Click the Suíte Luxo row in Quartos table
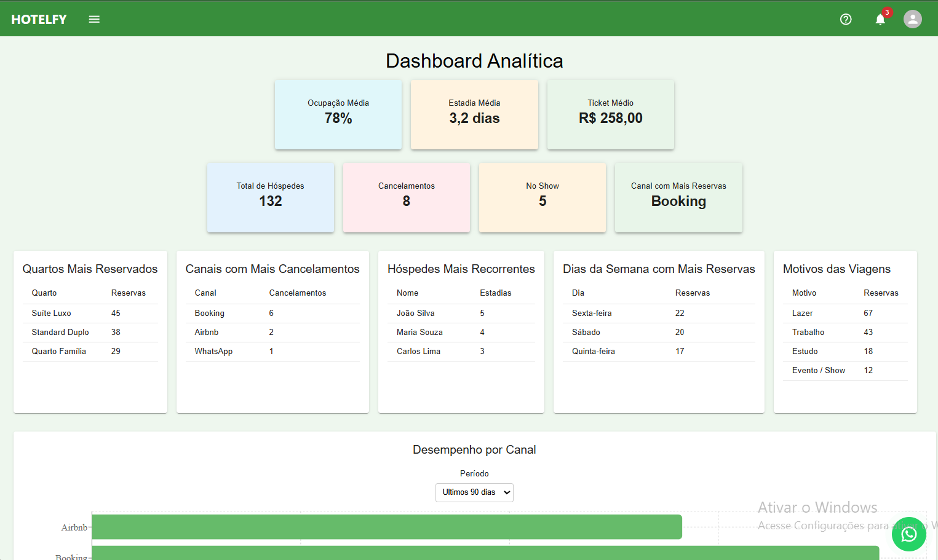 coord(50,313)
